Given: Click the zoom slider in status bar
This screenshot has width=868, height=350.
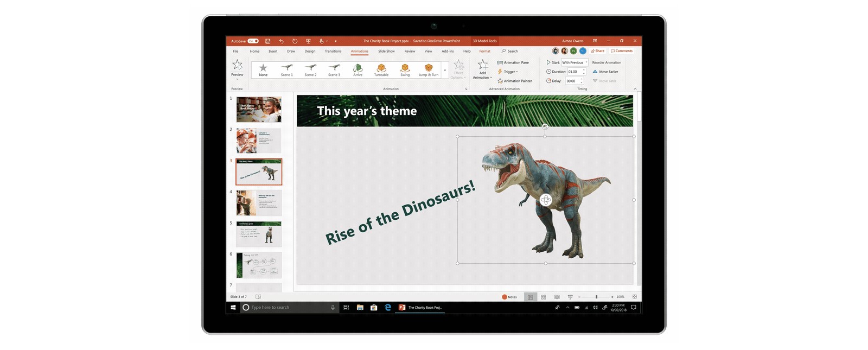Looking at the screenshot, I should 596,297.
